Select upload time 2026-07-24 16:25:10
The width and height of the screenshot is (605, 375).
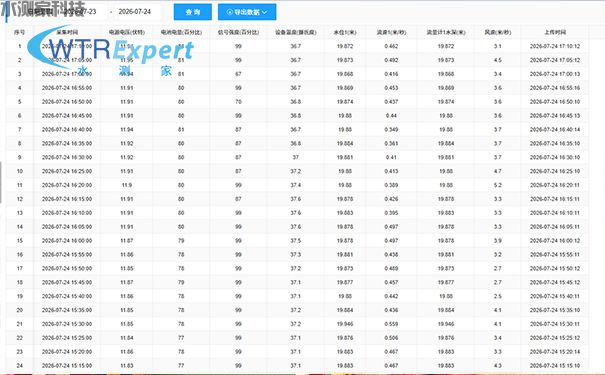(555, 171)
